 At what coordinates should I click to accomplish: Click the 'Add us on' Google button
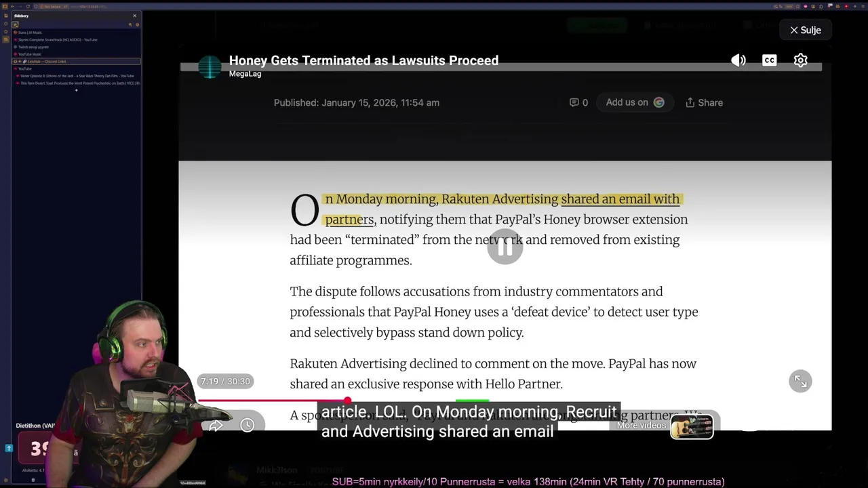point(635,102)
